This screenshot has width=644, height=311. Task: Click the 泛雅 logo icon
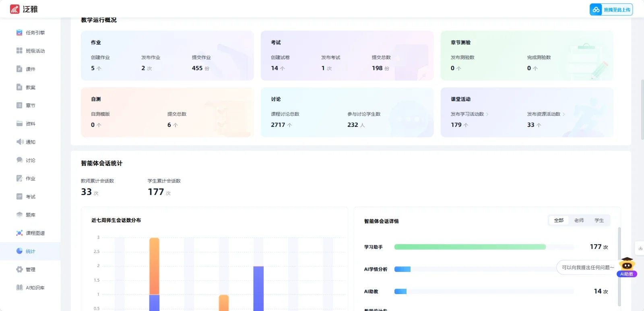[15, 9]
